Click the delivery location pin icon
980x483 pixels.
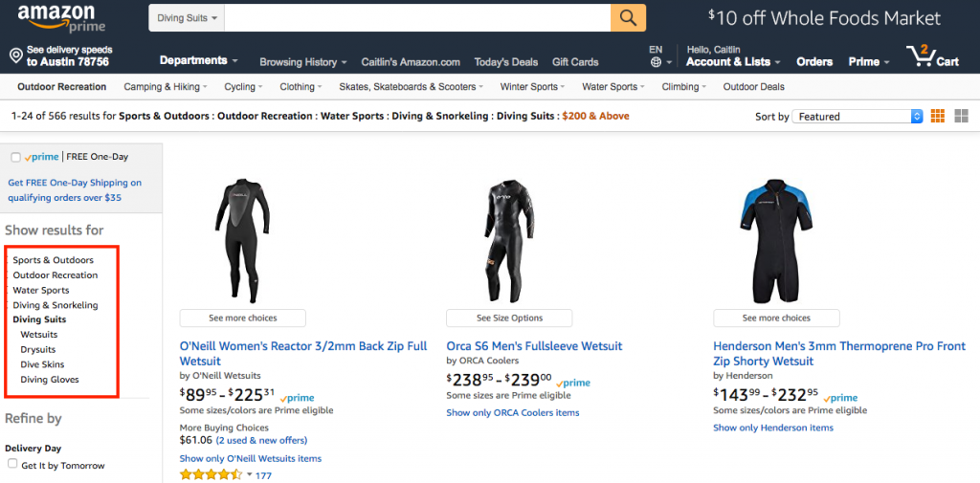[x=16, y=56]
